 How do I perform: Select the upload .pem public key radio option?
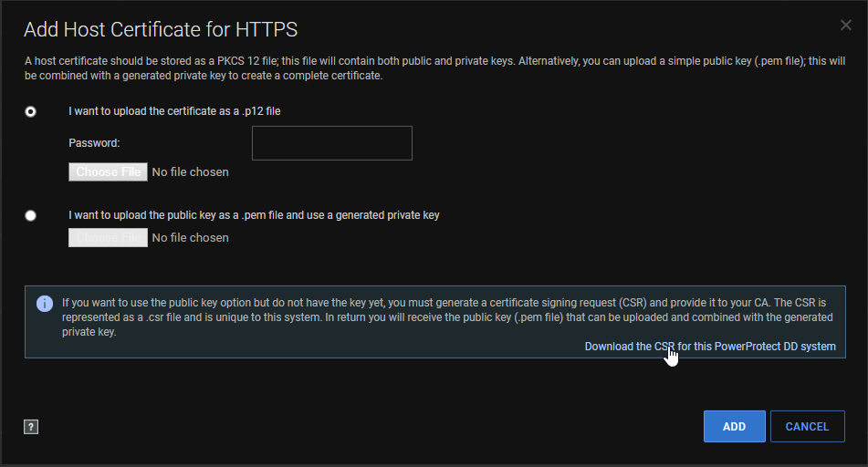point(30,215)
